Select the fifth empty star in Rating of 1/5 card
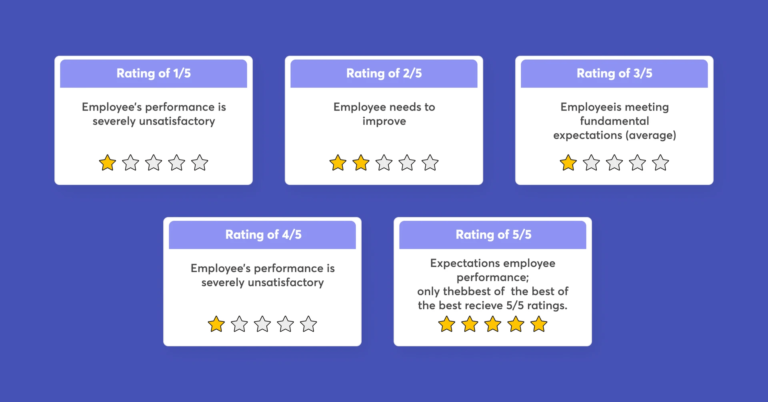Image resolution: width=768 pixels, height=402 pixels. point(199,163)
